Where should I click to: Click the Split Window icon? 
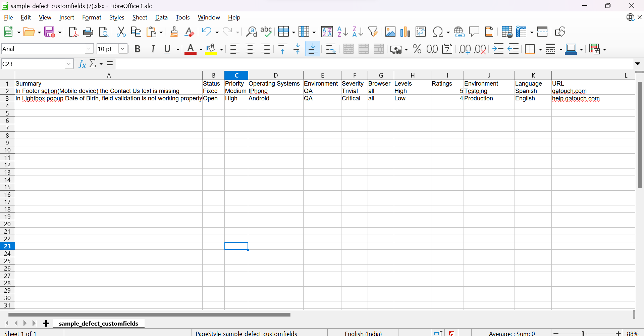tap(542, 32)
